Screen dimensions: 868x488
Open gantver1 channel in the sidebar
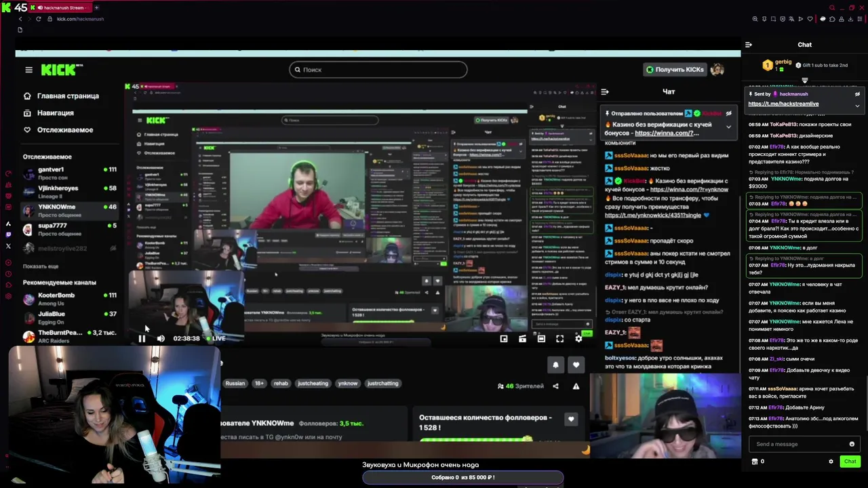[68, 172]
